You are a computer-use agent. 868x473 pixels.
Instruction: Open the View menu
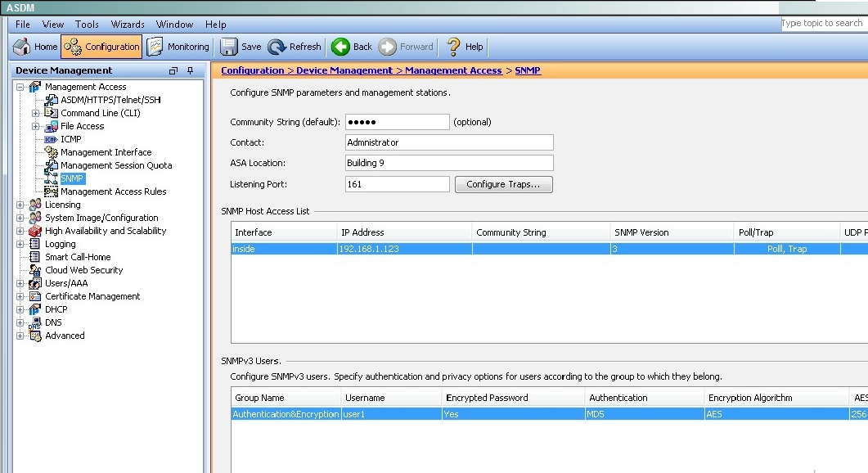coord(53,25)
